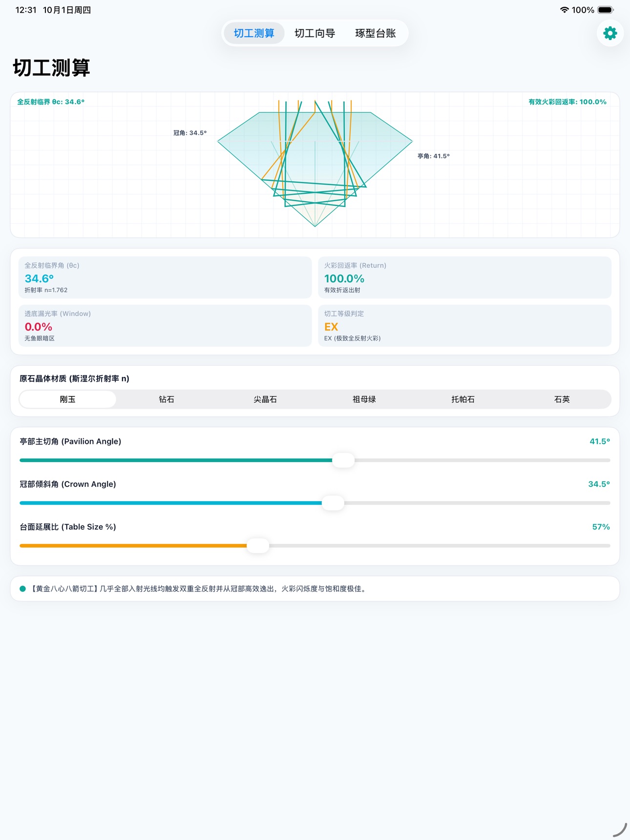Viewport: 630px width, 840px height.
Task: Tap the Wi-Fi status icon
Action: pyautogui.click(x=564, y=10)
